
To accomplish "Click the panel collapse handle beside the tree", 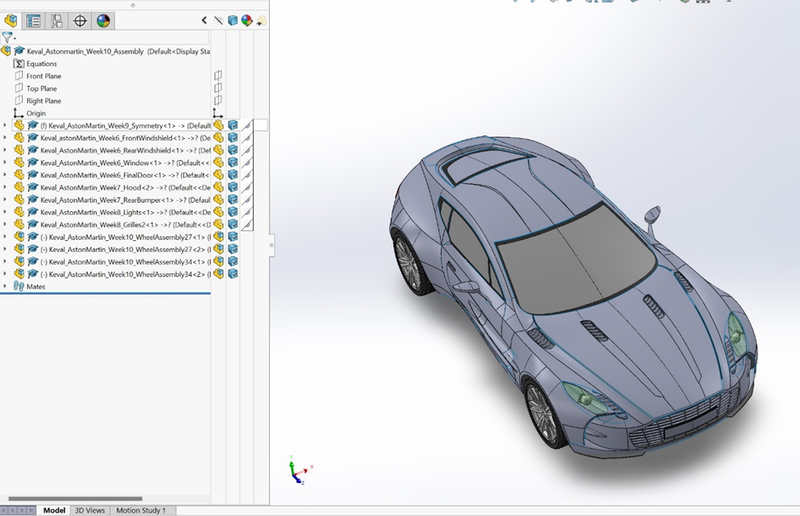I will click(x=271, y=245).
